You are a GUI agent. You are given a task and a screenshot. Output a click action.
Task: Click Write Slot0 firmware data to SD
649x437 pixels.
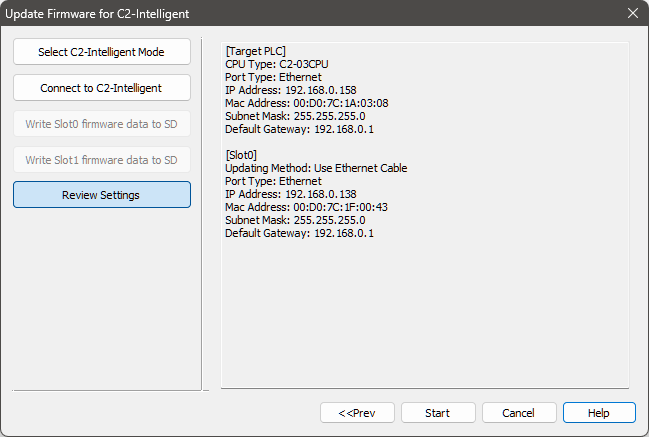click(x=101, y=124)
